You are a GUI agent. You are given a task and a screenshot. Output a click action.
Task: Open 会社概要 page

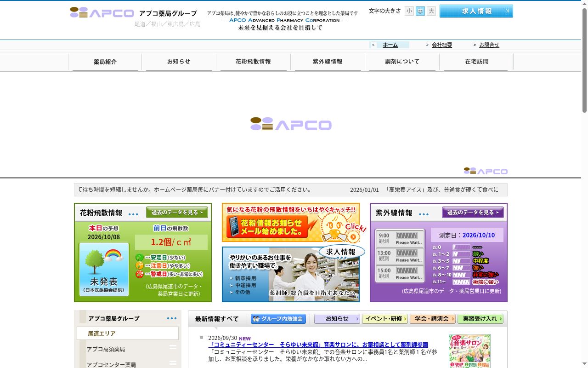click(442, 45)
